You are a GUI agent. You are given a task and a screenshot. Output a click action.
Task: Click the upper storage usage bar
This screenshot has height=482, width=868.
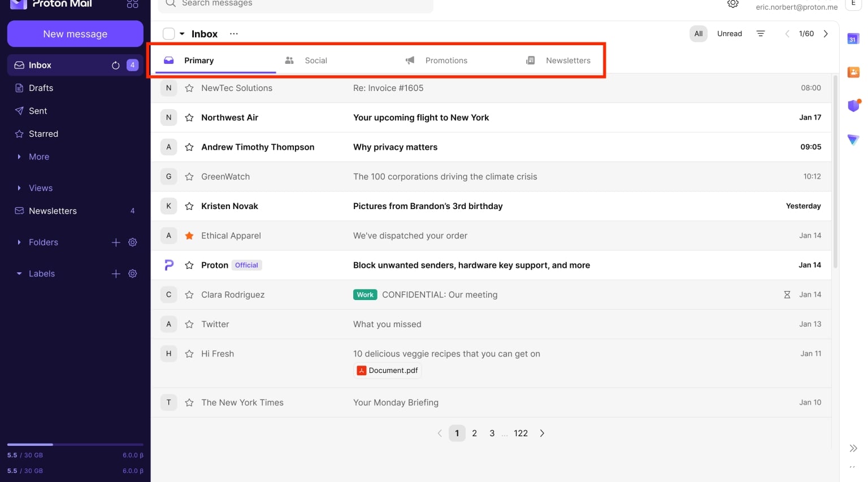coord(75,445)
